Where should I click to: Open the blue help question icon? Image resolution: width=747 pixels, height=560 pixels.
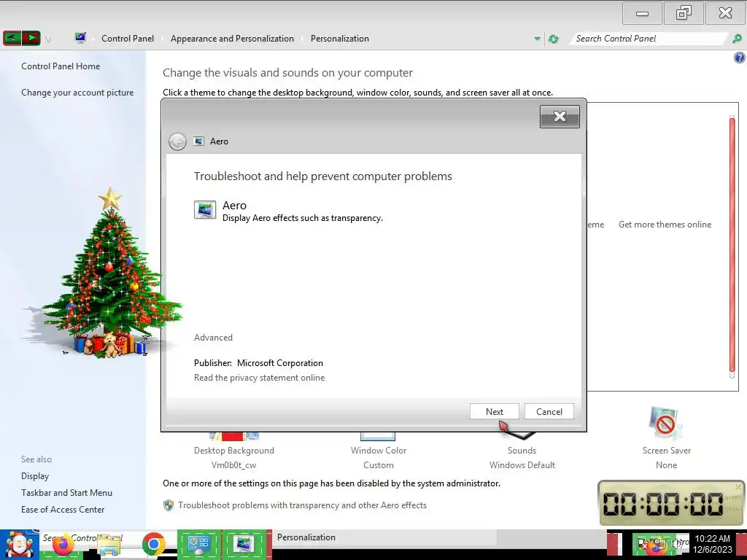click(x=740, y=58)
